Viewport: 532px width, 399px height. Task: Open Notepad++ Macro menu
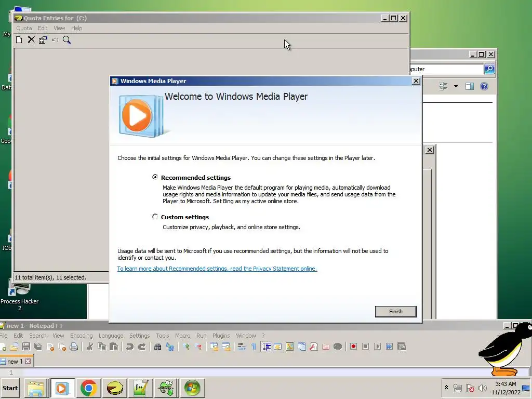point(182,336)
